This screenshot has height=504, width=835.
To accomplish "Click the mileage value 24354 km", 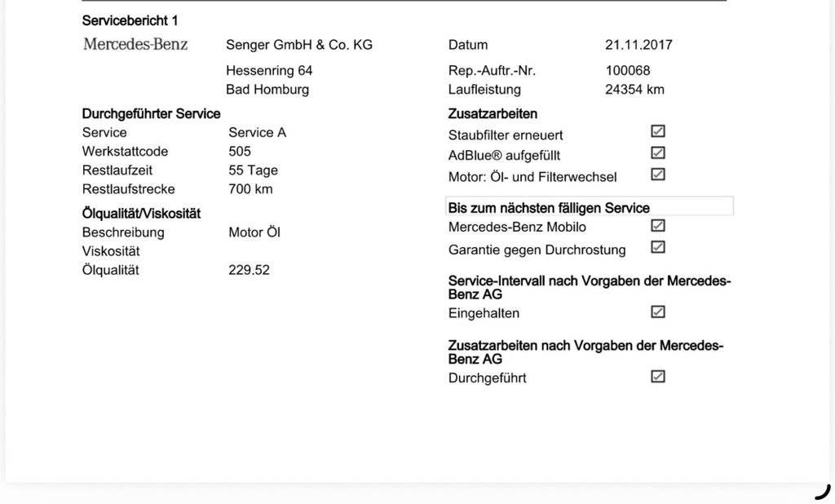I will click(x=634, y=90).
